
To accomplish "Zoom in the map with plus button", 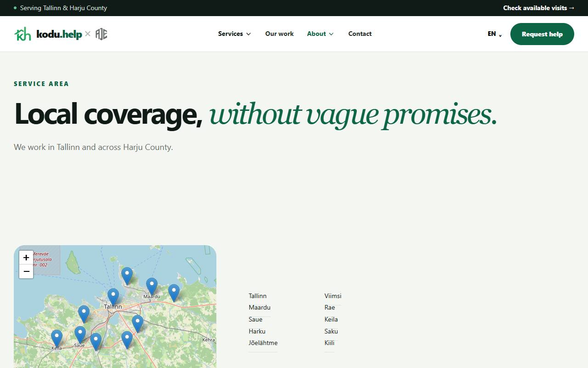I will (x=26, y=258).
